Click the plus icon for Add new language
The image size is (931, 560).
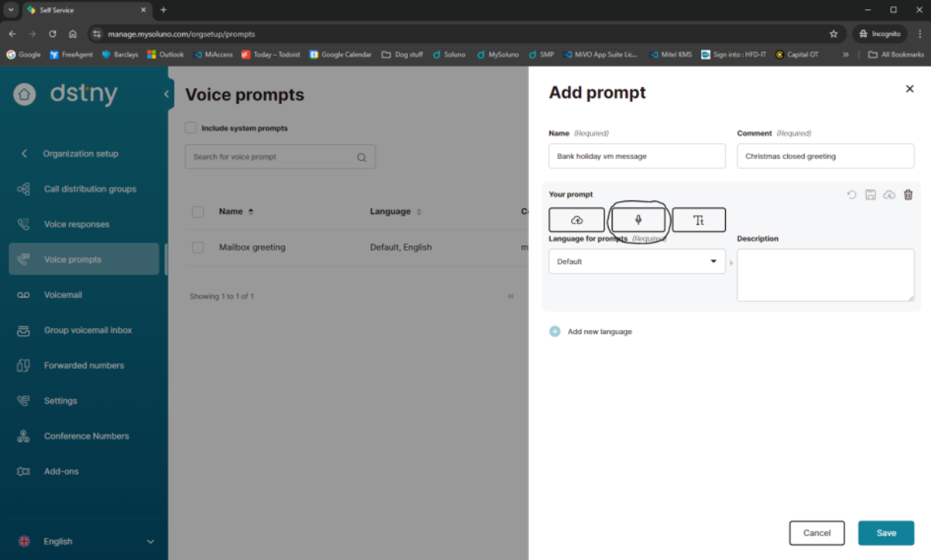coord(555,331)
